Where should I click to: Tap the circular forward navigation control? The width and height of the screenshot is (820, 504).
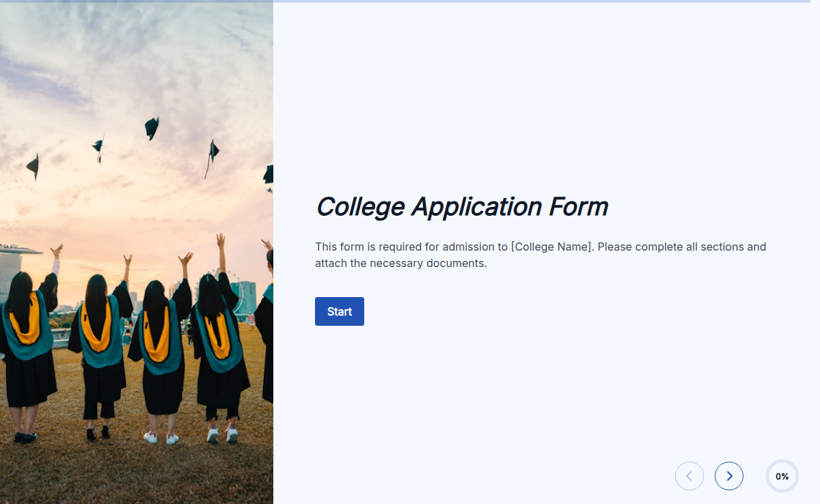(x=729, y=476)
